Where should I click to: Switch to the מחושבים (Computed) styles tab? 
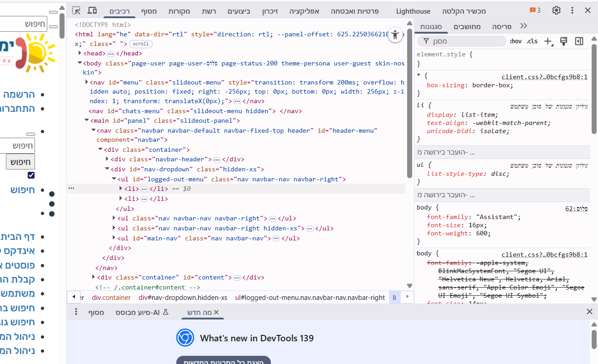tap(468, 26)
